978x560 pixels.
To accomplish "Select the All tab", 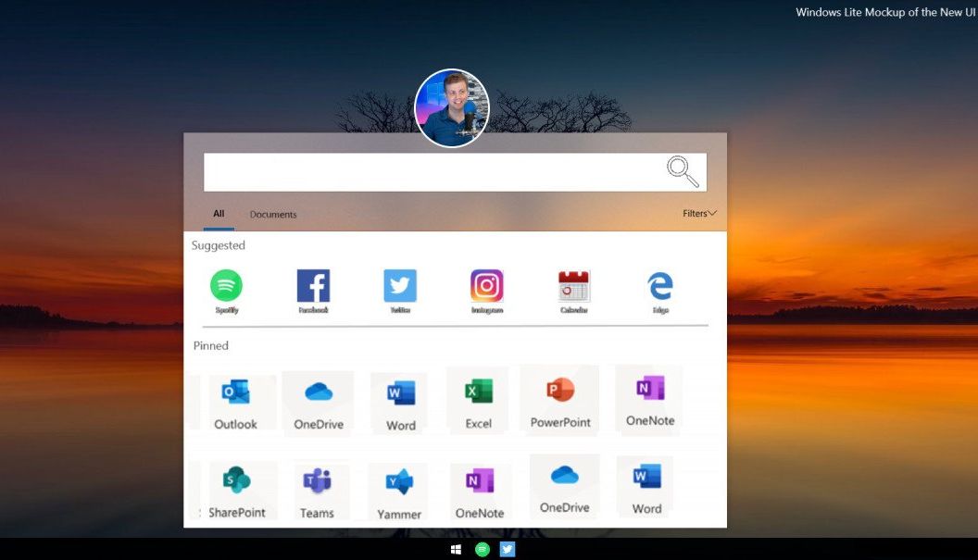I will click(x=219, y=213).
